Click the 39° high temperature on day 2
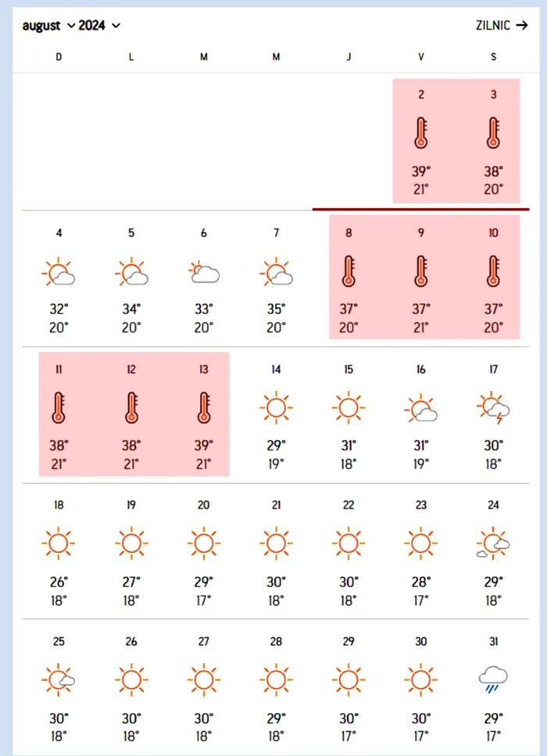The width and height of the screenshot is (547, 756). pyautogui.click(x=421, y=172)
